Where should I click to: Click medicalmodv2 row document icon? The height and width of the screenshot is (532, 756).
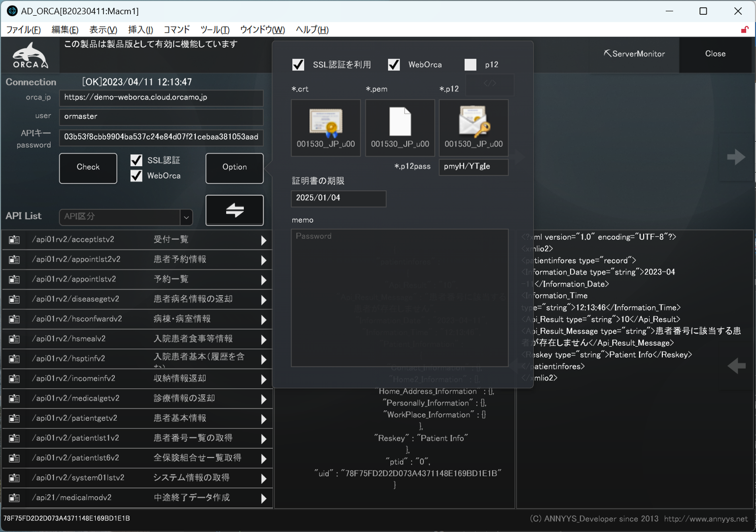[x=14, y=498]
